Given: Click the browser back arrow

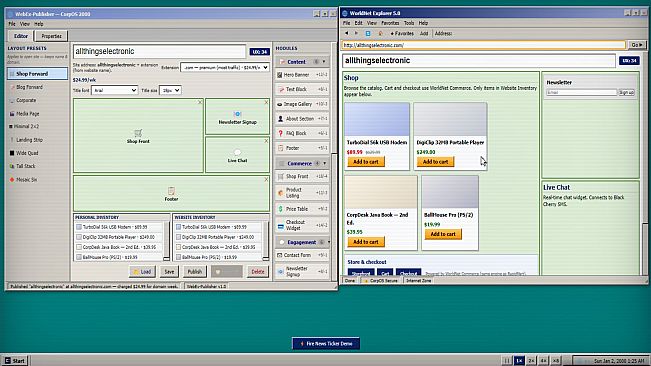Looking at the screenshot, I should 346,33.
